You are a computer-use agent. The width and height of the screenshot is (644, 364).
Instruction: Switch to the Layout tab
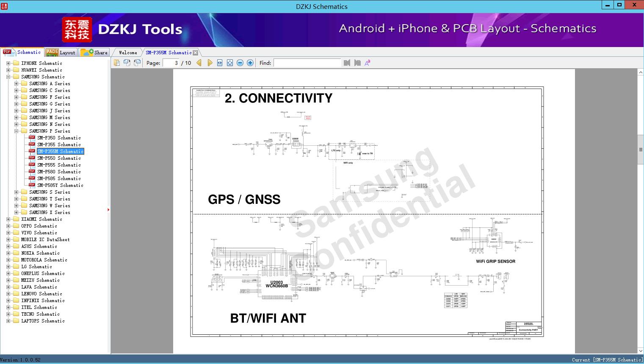[61, 53]
